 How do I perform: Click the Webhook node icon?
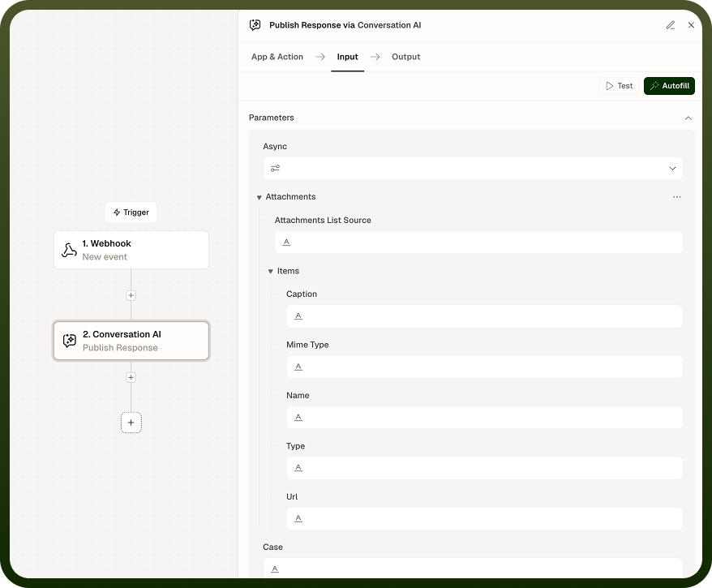click(69, 250)
